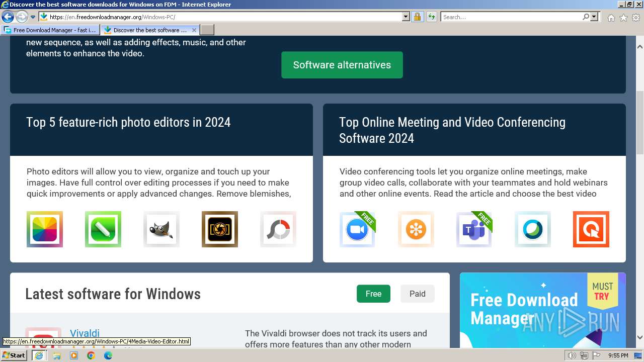Go back with the browser Back arrow

[x=8, y=17]
